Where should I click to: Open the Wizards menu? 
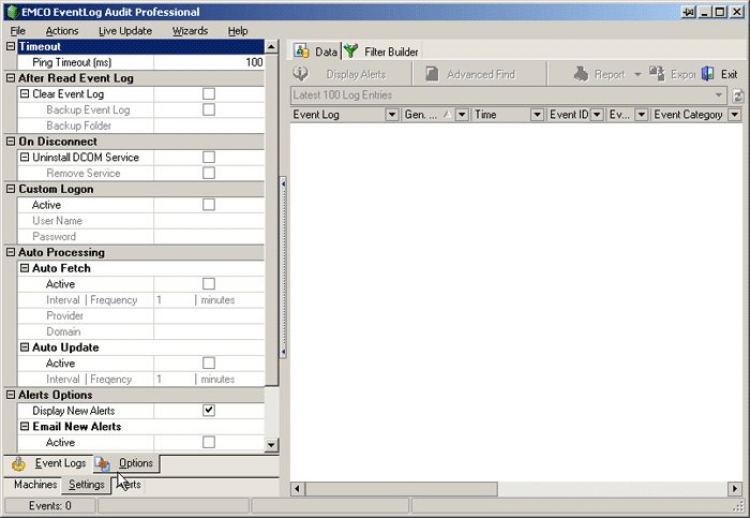pyautogui.click(x=190, y=31)
